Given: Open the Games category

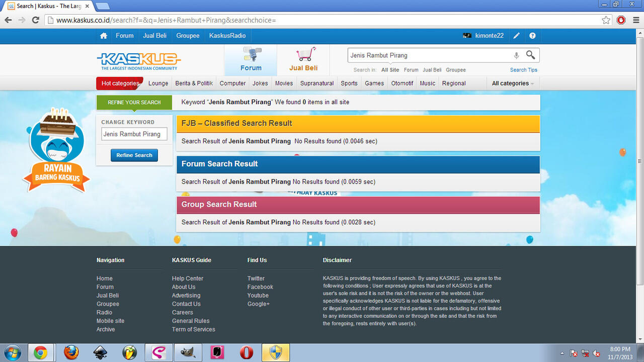Looking at the screenshot, I should (x=374, y=83).
